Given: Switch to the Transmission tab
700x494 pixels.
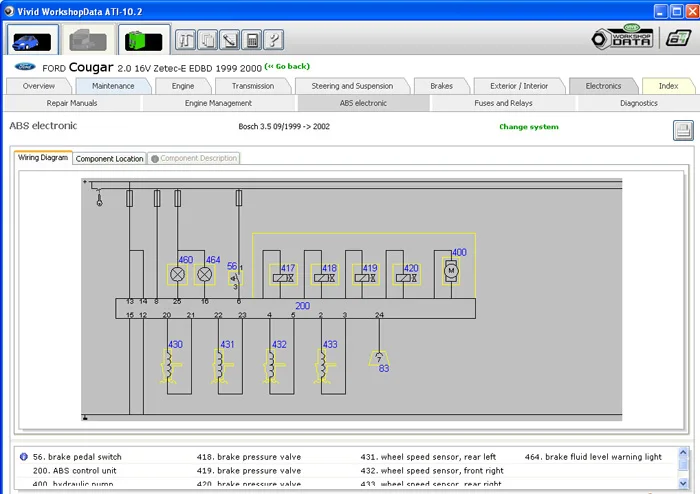Looking at the screenshot, I should coord(253,86).
